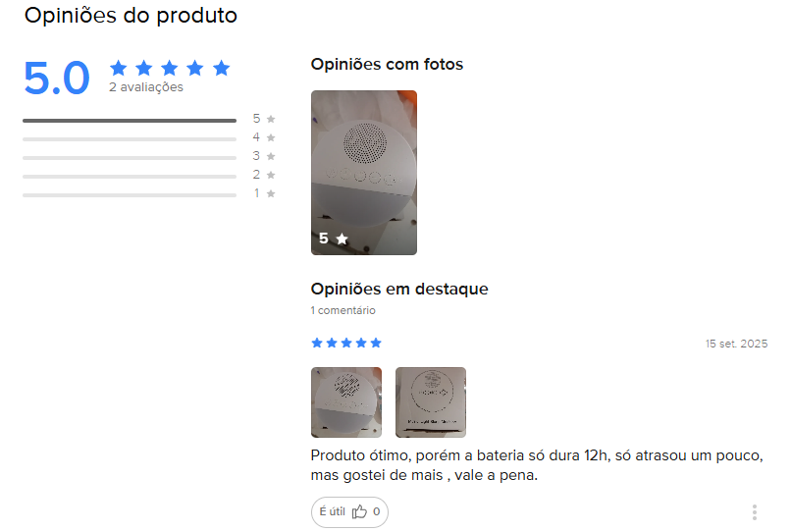Open the three-dot review options menu
Screen dimensions: 791x532
[x=754, y=512]
